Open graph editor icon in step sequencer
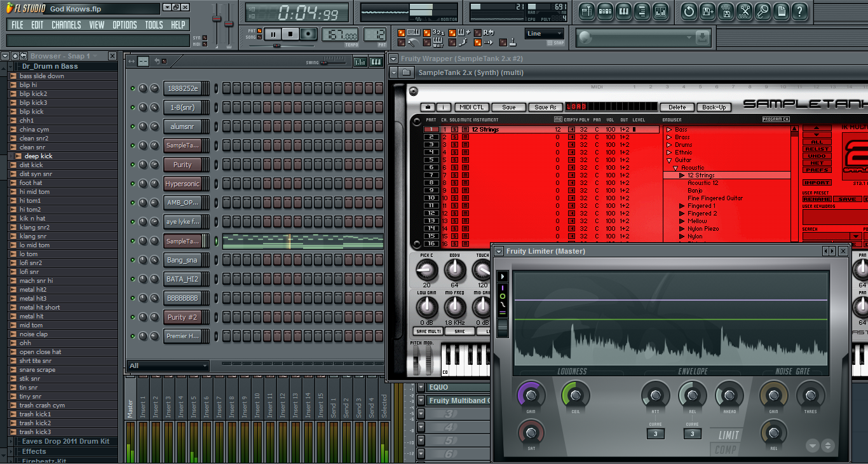The image size is (868, 464). click(x=360, y=62)
